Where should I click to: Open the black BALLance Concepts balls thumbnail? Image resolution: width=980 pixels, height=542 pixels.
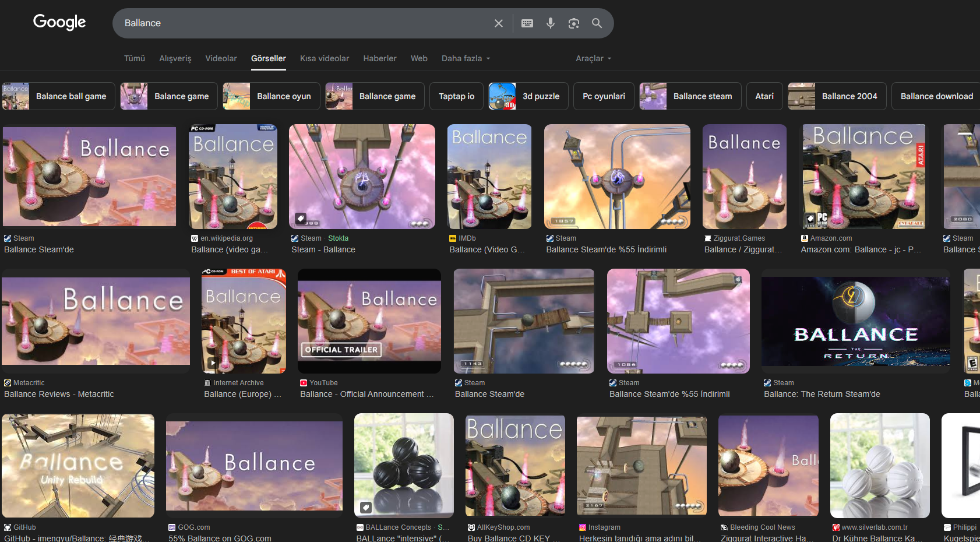tap(404, 466)
